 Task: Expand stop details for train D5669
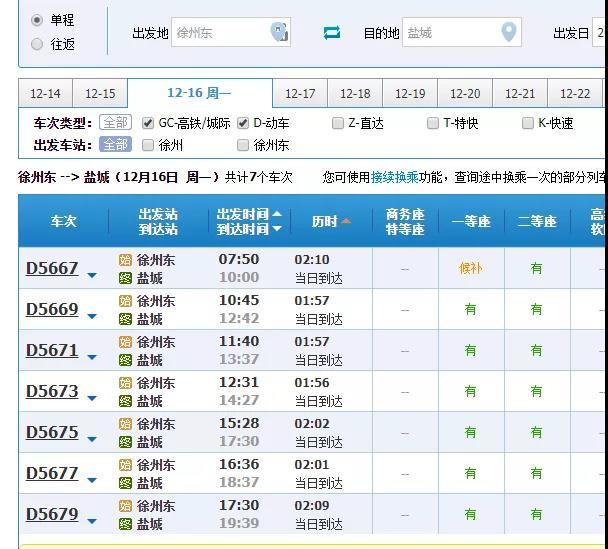pyautogui.click(x=92, y=316)
